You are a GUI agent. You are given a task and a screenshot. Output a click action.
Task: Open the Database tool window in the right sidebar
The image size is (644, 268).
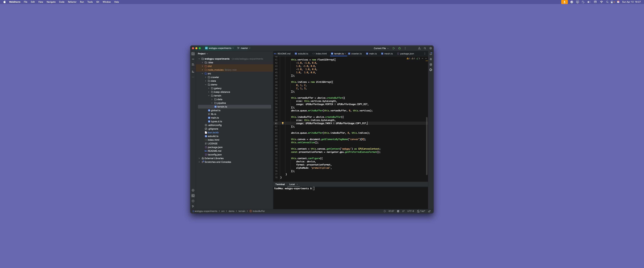pyautogui.click(x=431, y=64)
